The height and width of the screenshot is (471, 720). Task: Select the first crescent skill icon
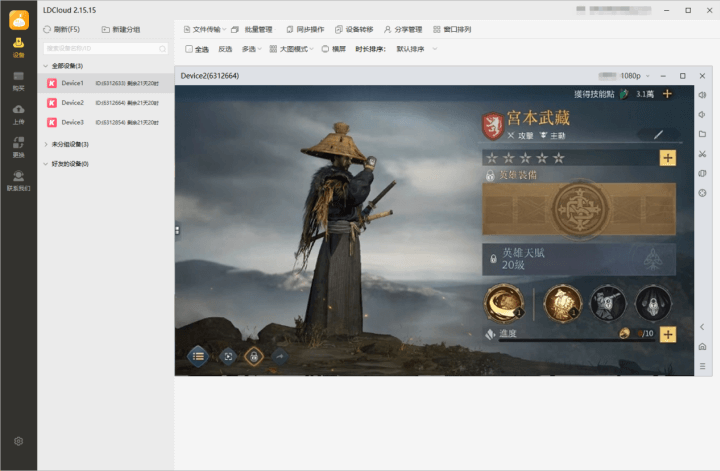point(504,303)
